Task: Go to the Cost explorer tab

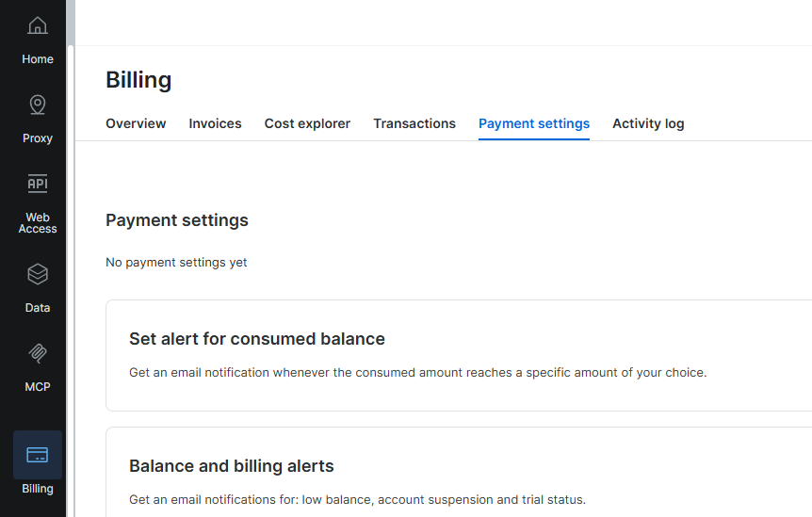Action: (307, 123)
